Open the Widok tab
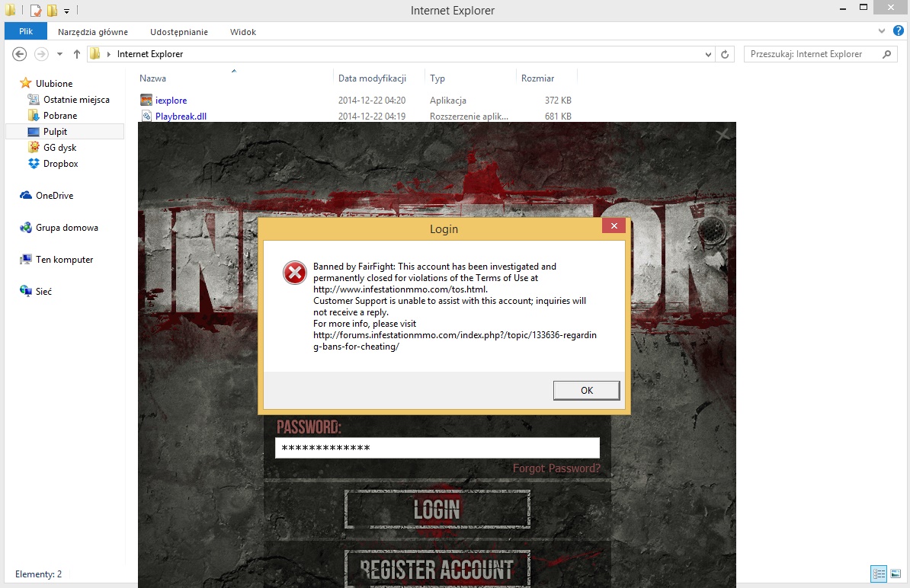 tap(242, 32)
